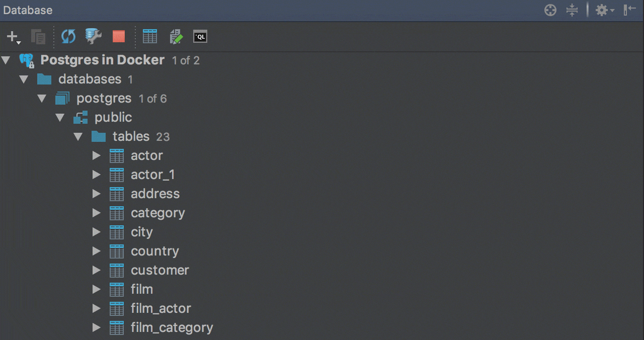Expand the film_category table node
The width and height of the screenshot is (644, 340).
[97, 328]
